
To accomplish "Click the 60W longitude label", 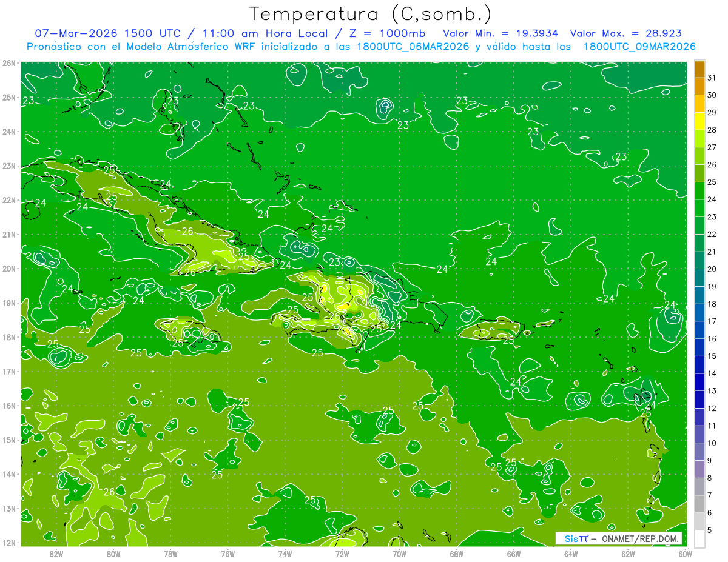I will (686, 554).
